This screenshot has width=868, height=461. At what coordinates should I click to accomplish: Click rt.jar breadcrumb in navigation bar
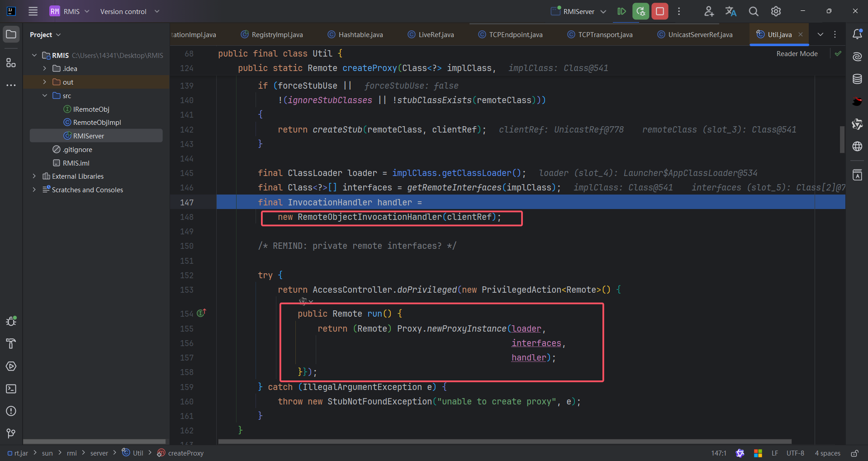tap(18, 453)
